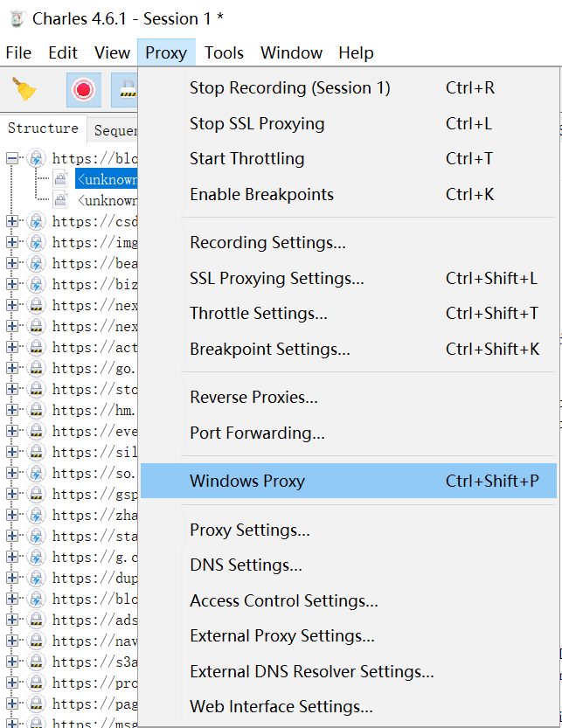Click locked host icon of https://gsp
Screen dimensions: 562x728
point(36,494)
